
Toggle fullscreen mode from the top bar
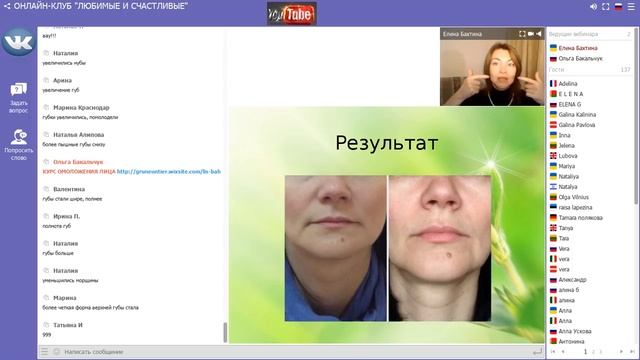(606, 7)
